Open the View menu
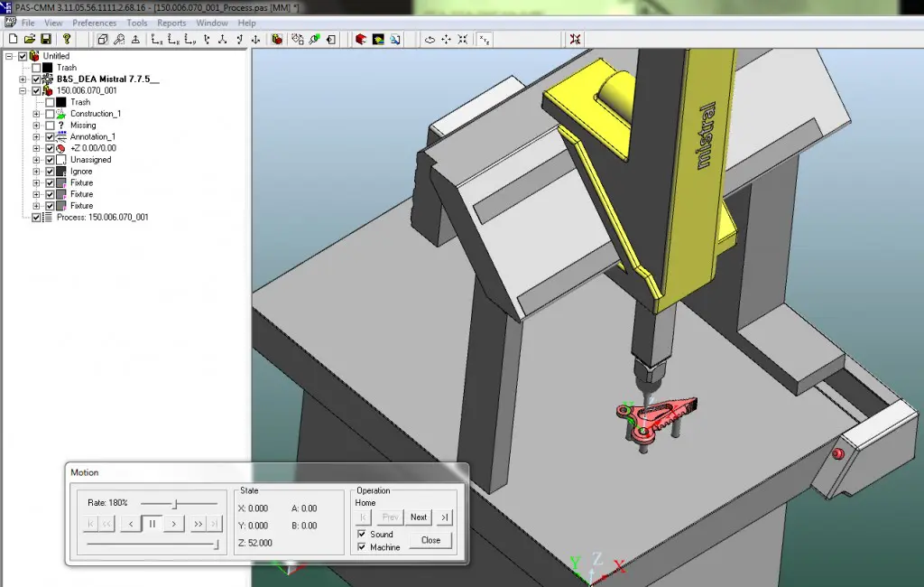Viewport: 924px width, 587px height. point(53,23)
